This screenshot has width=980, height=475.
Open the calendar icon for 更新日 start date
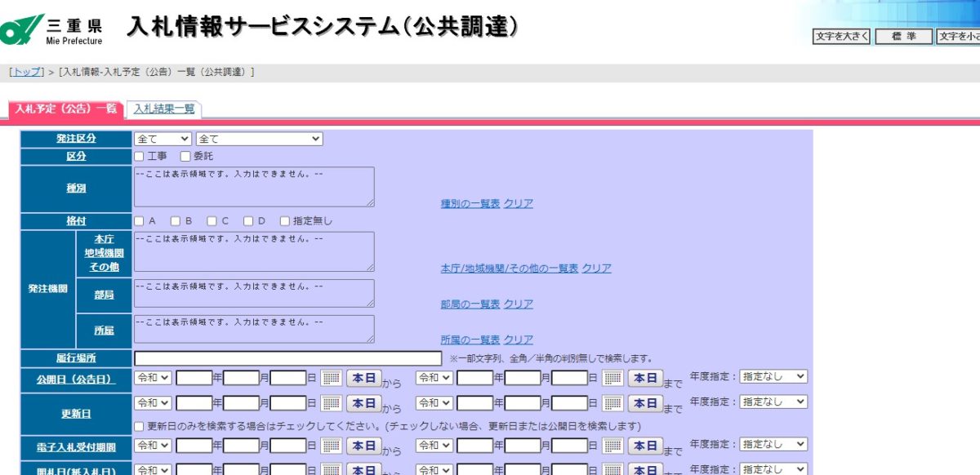click(331, 403)
